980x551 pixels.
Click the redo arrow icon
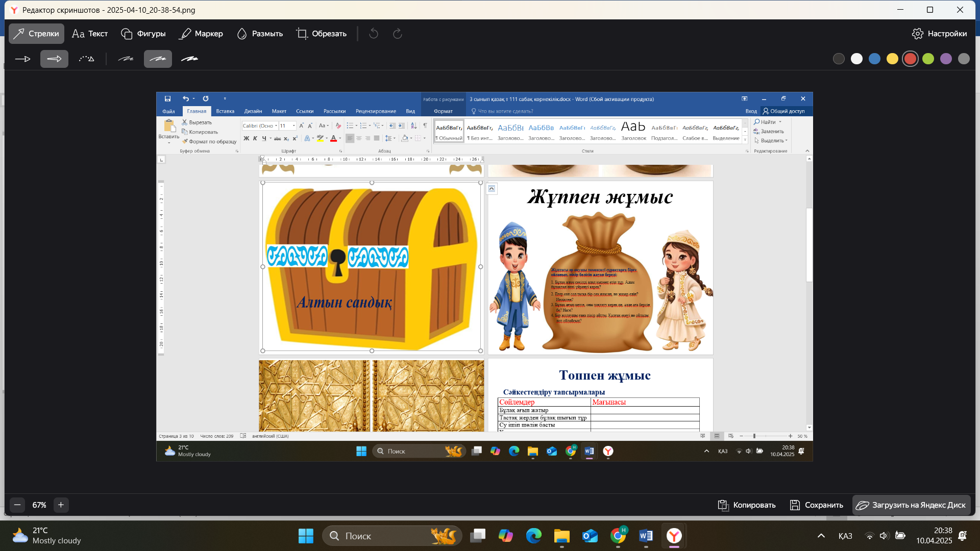pos(398,34)
